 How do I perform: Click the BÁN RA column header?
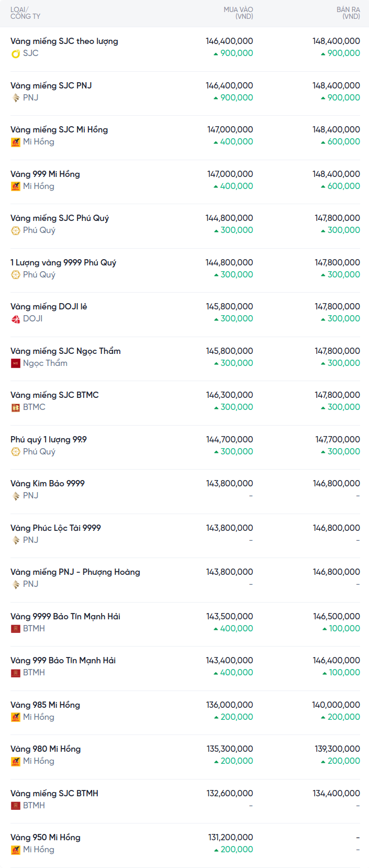[348, 13]
